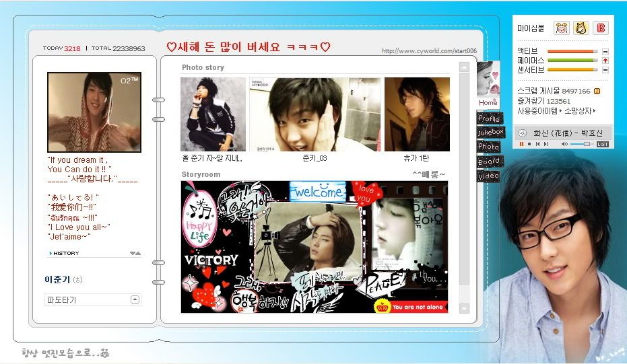Stop the music player
The height and width of the screenshot is (364, 627).
pos(529,144)
